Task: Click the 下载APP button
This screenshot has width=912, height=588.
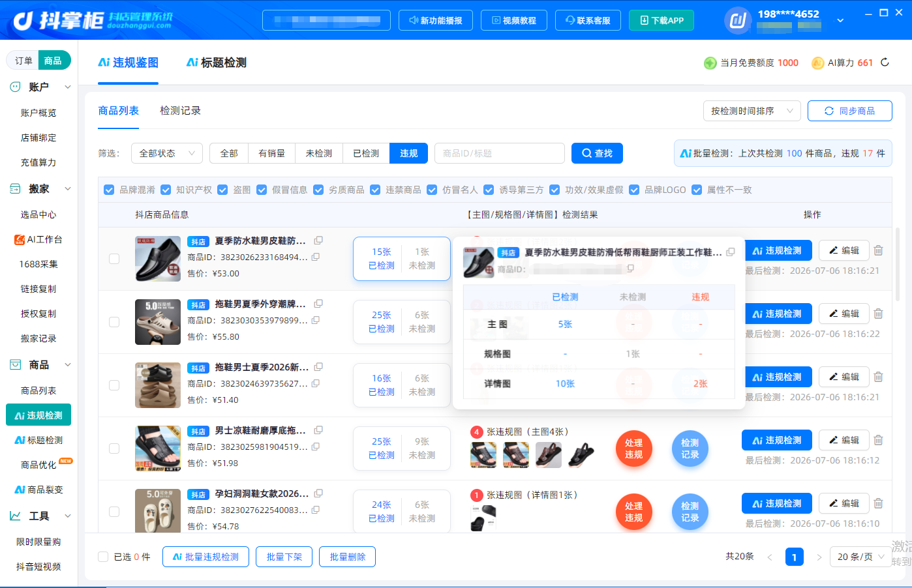Action: point(661,20)
